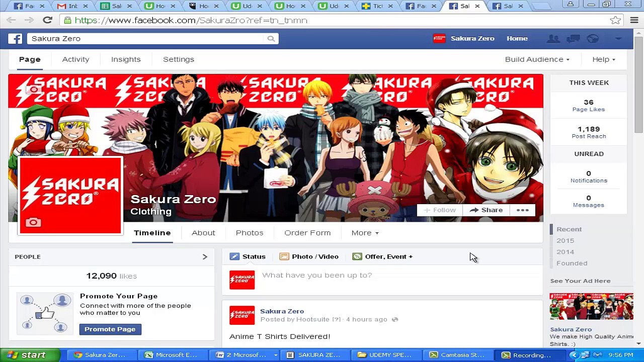644x362 pixels.
Task: Switch to the Google Sheets browser tab
Action: (115, 6)
